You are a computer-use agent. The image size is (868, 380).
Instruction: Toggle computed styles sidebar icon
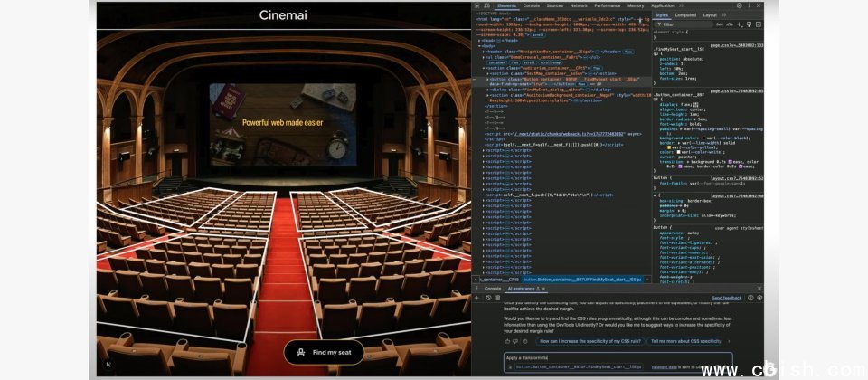759,24
